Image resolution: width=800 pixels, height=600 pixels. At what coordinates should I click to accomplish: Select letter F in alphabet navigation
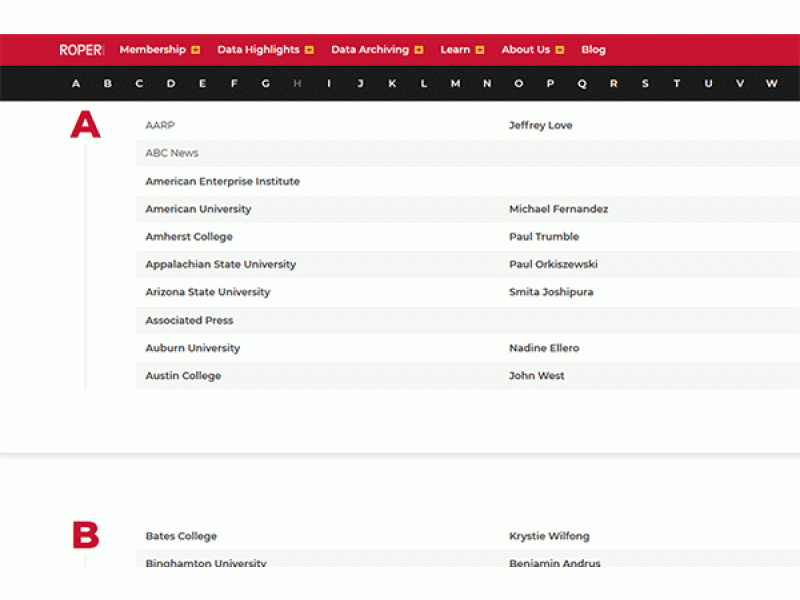pos(234,84)
